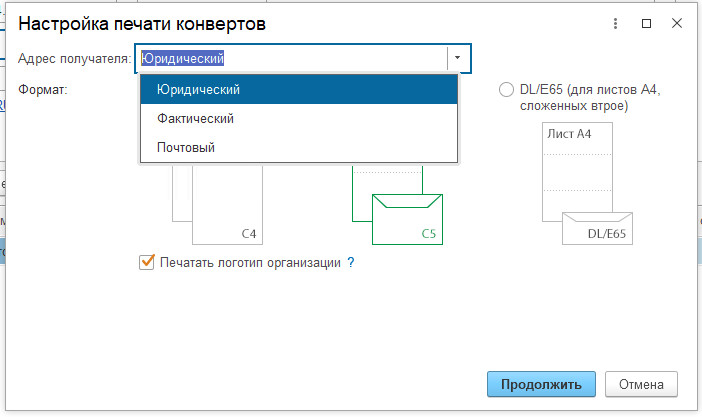Focus the Адрес получателя text field

(292, 58)
